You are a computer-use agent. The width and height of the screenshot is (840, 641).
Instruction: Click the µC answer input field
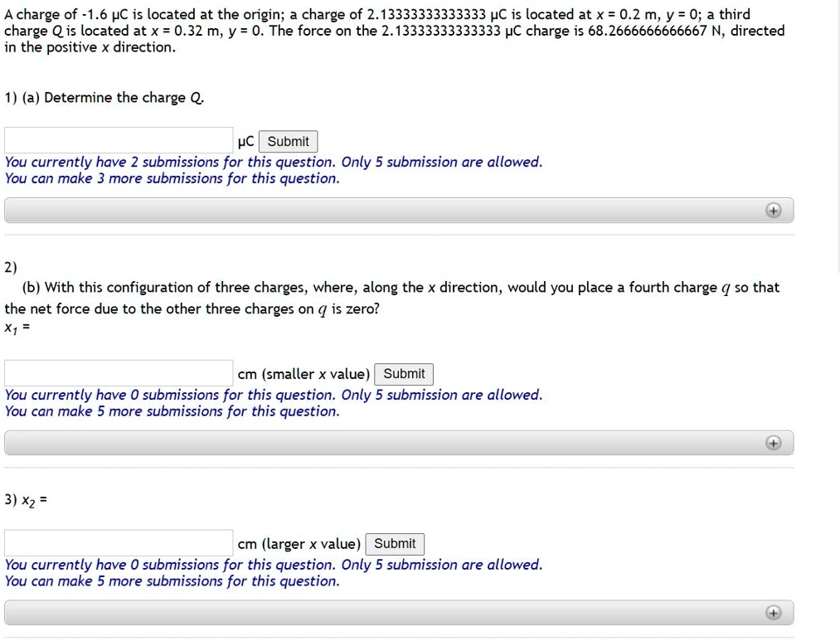click(118, 138)
